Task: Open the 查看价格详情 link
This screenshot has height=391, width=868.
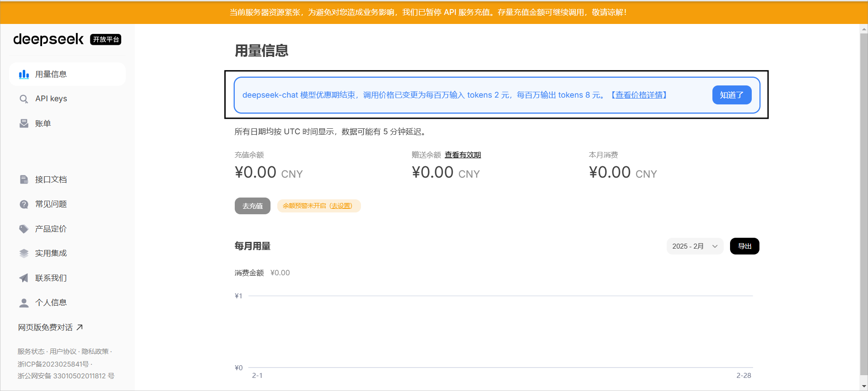Action: tap(639, 95)
